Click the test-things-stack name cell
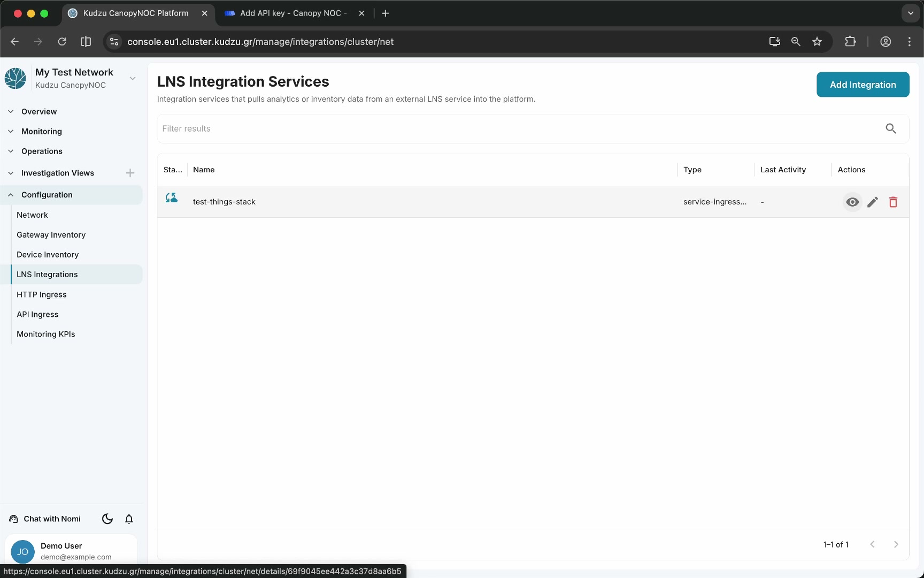Viewport: 924px width, 578px height. point(224,202)
